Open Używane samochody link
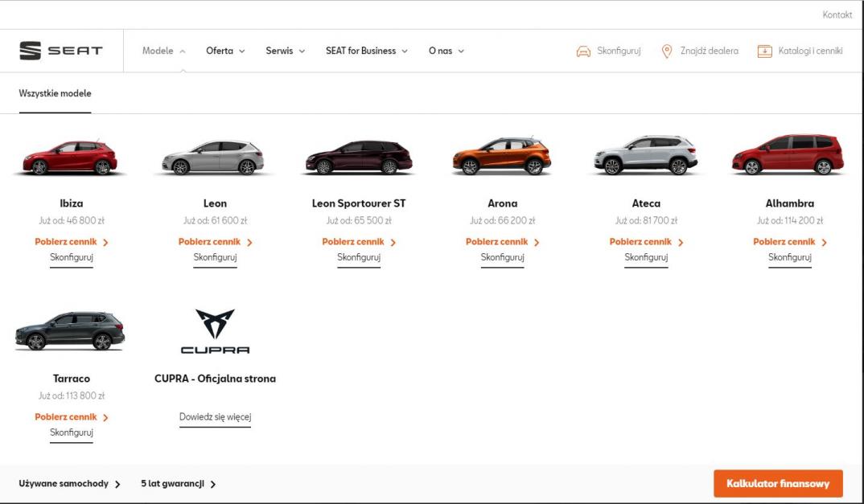The image size is (864, 504). 64,484
